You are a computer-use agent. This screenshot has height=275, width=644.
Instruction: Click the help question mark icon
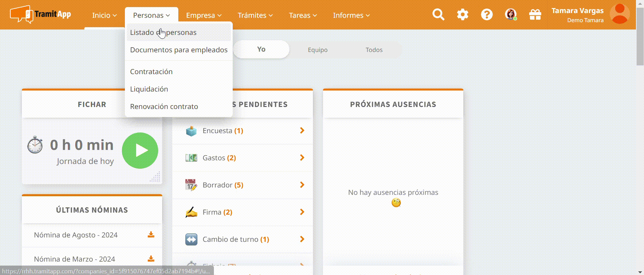pyautogui.click(x=487, y=15)
